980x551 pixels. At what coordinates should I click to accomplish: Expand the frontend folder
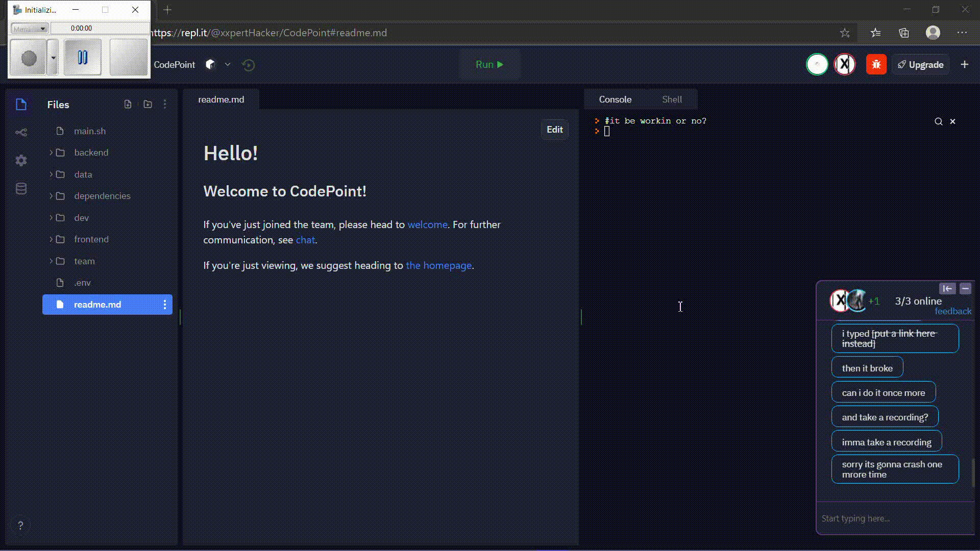(x=51, y=239)
